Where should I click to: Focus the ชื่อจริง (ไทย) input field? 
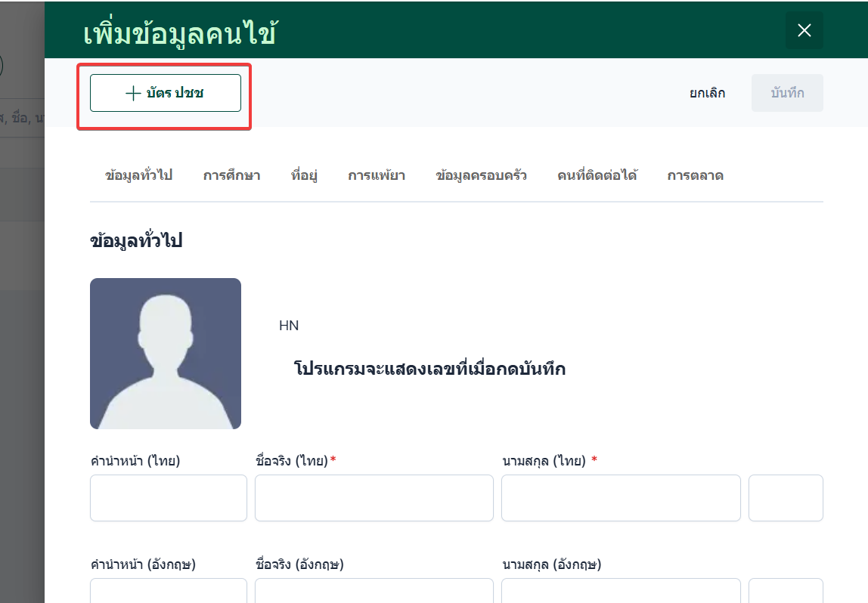374,498
